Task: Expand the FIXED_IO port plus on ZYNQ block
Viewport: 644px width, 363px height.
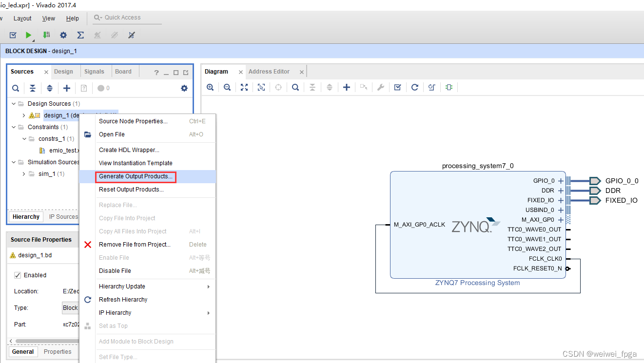Action: (x=561, y=200)
